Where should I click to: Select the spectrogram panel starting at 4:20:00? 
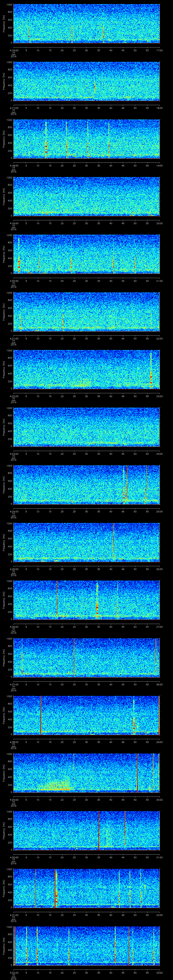pyautogui.click(x=86, y=254)
